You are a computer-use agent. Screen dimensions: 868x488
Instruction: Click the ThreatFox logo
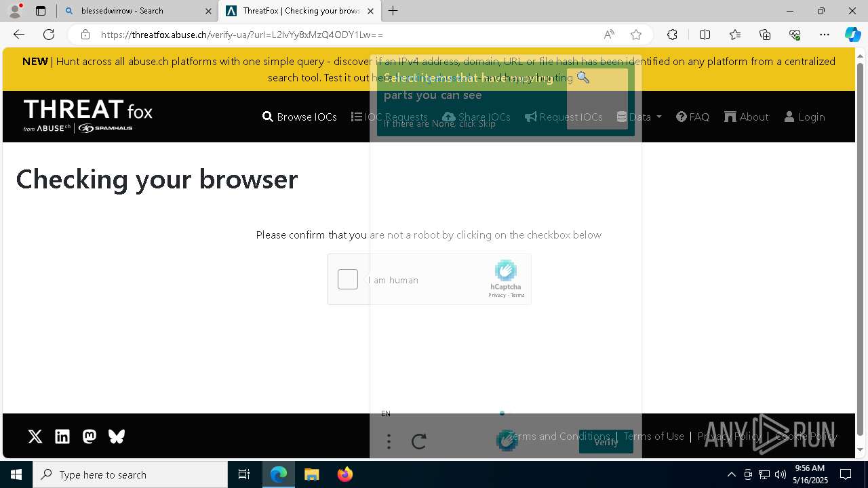[88, 116]
